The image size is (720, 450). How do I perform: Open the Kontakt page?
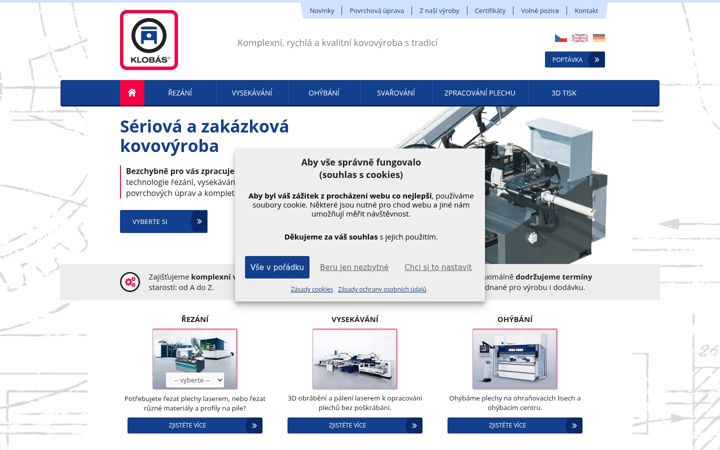coord(586,11)
